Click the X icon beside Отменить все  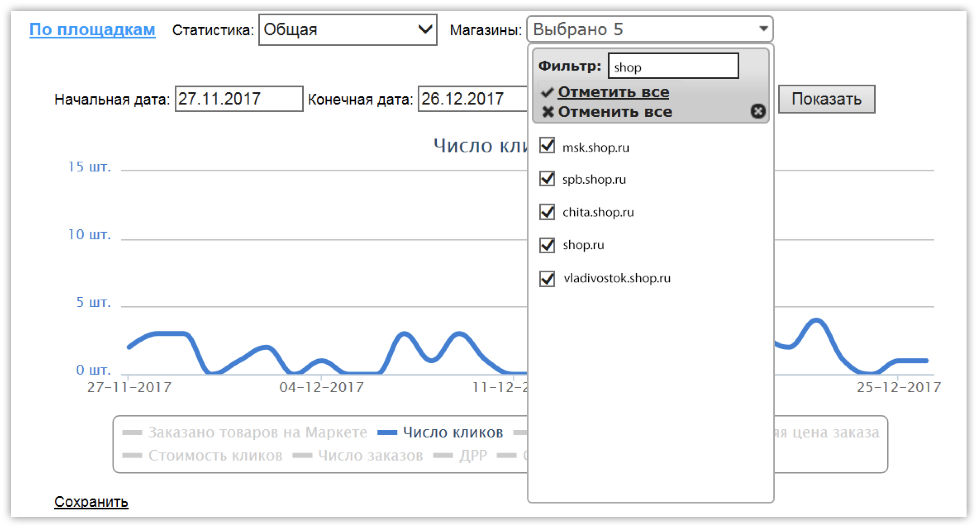click(x=548, y=112)
